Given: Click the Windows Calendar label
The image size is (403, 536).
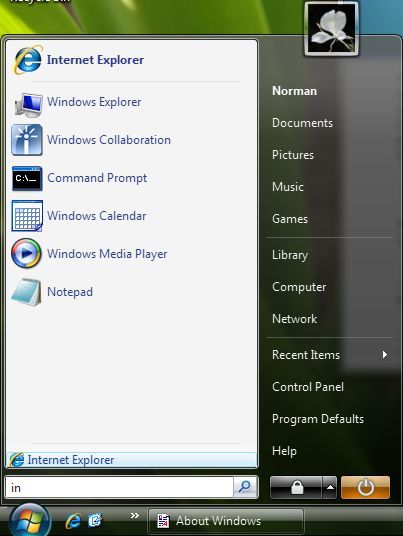Looking at the screenshot, I should click(97, 216).
